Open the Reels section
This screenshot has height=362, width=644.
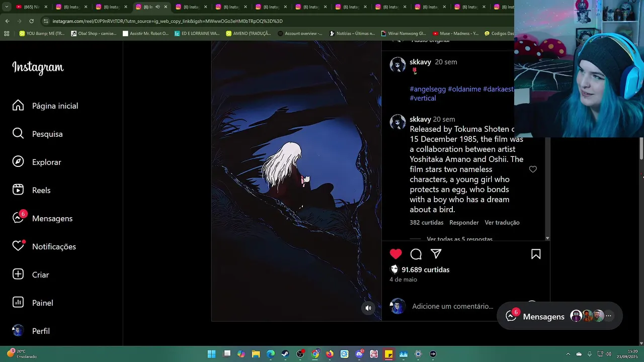(32, 190)
